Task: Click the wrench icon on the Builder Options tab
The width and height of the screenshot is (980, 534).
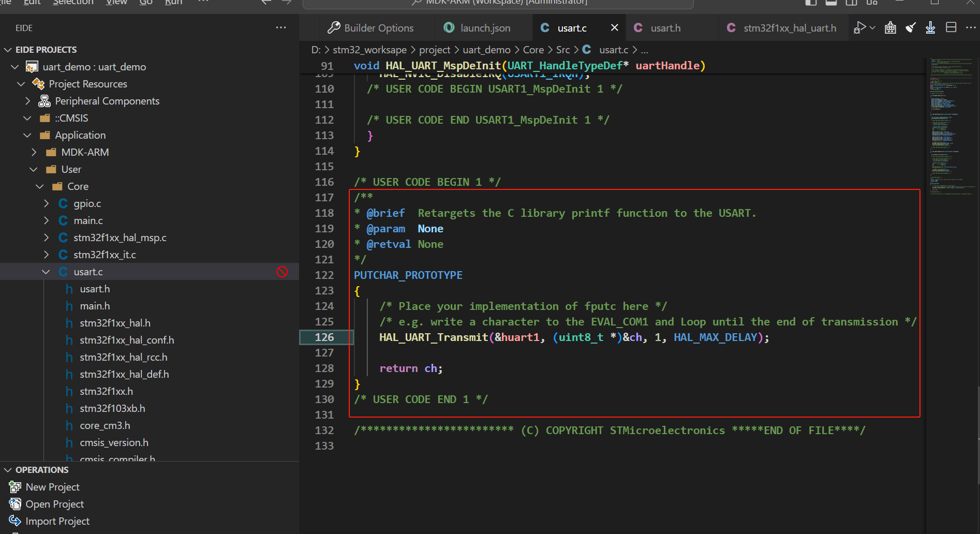Action: tap(334, 28)
